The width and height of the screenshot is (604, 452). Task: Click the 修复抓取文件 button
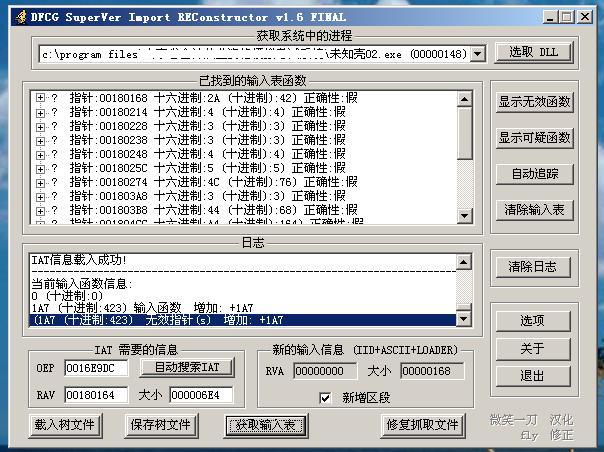coord(423,425)
